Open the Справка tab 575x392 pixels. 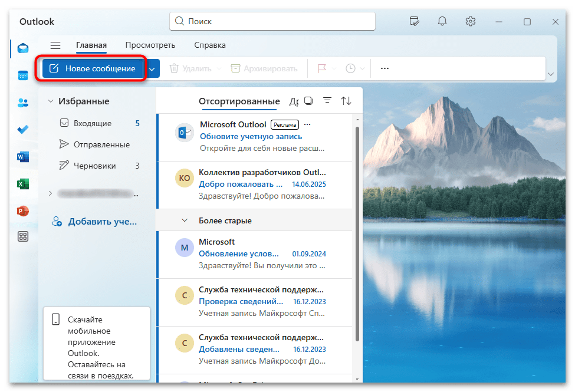210,45
